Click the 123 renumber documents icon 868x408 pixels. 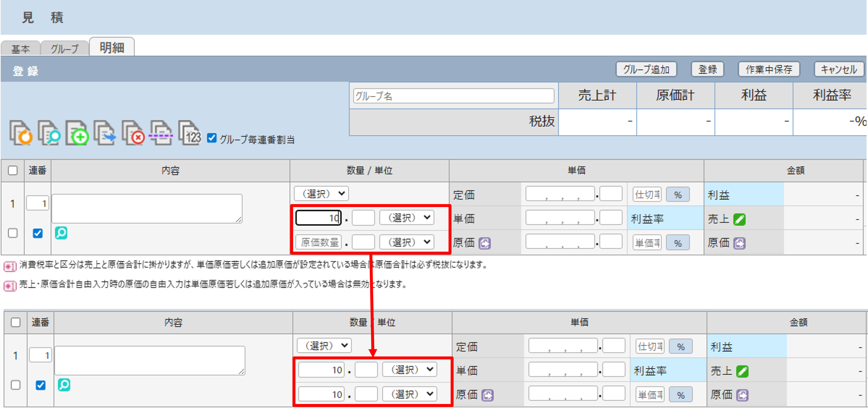(189, 133)
